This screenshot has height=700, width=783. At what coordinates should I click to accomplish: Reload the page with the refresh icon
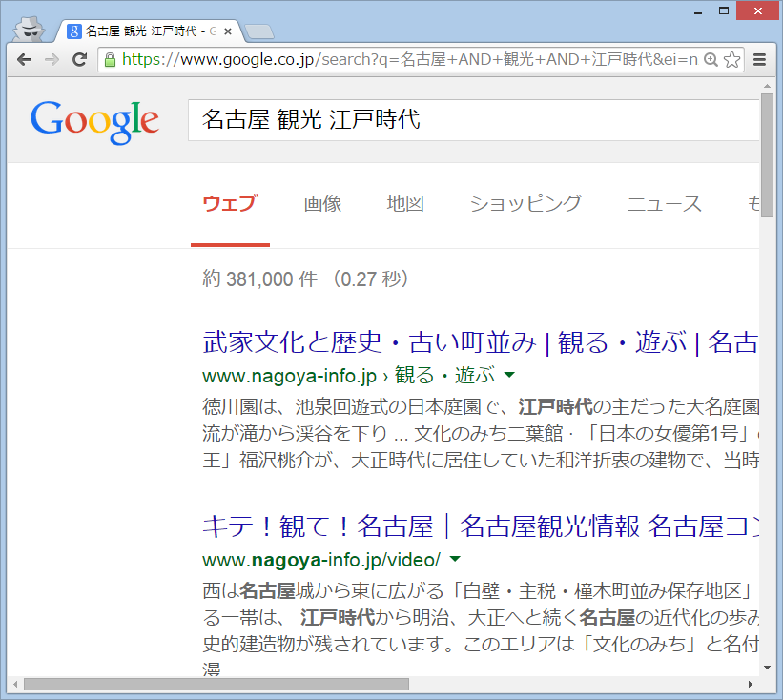tap(80, 60)
